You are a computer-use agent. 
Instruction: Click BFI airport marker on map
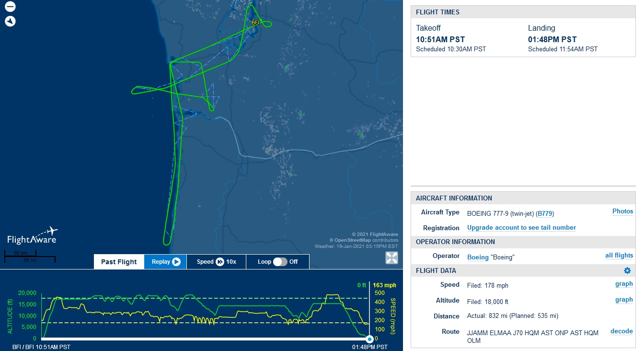tap(255, 23)
